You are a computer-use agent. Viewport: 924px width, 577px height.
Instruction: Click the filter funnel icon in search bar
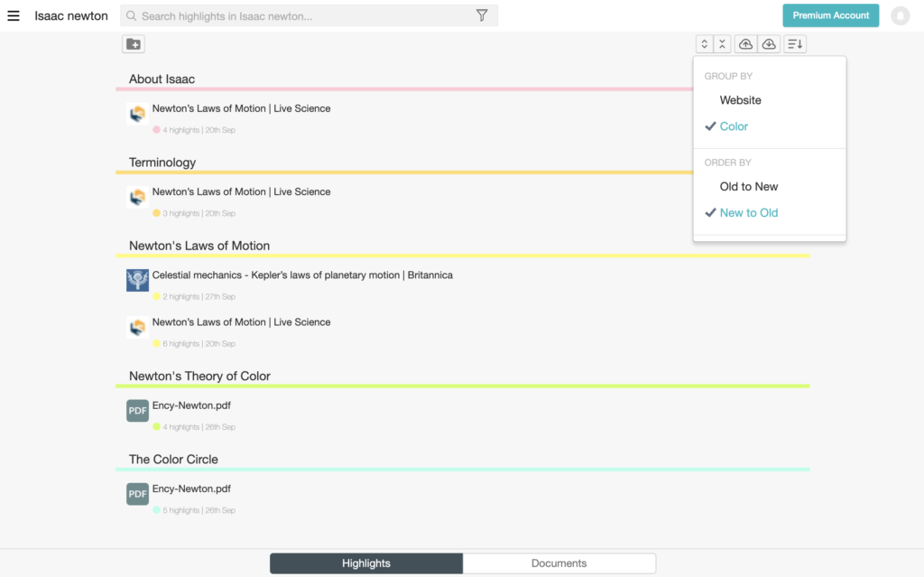point(482,15)
